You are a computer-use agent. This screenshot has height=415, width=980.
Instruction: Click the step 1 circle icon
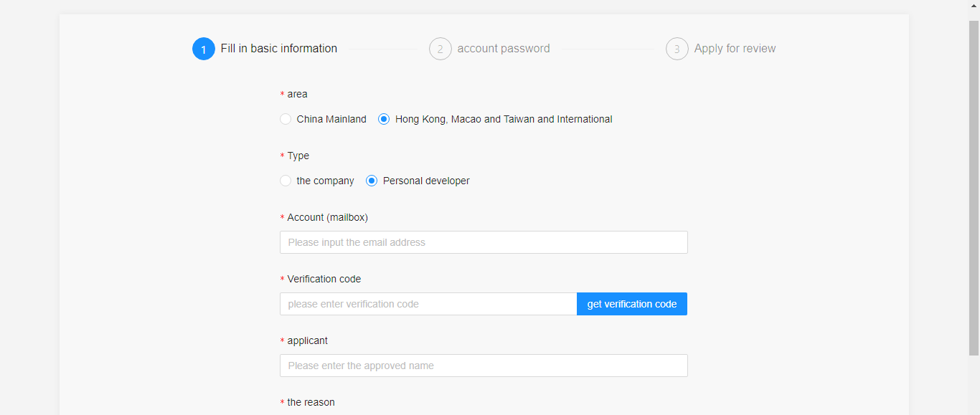[x=204, y=49]
